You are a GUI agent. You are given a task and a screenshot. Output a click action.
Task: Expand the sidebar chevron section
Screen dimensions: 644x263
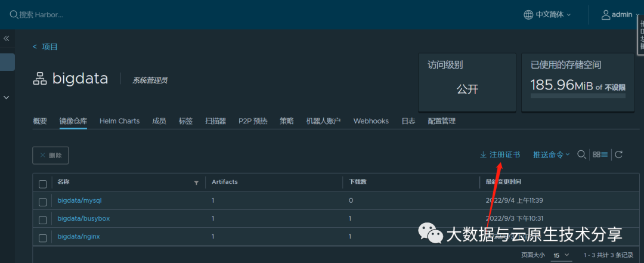pos(7,97)
